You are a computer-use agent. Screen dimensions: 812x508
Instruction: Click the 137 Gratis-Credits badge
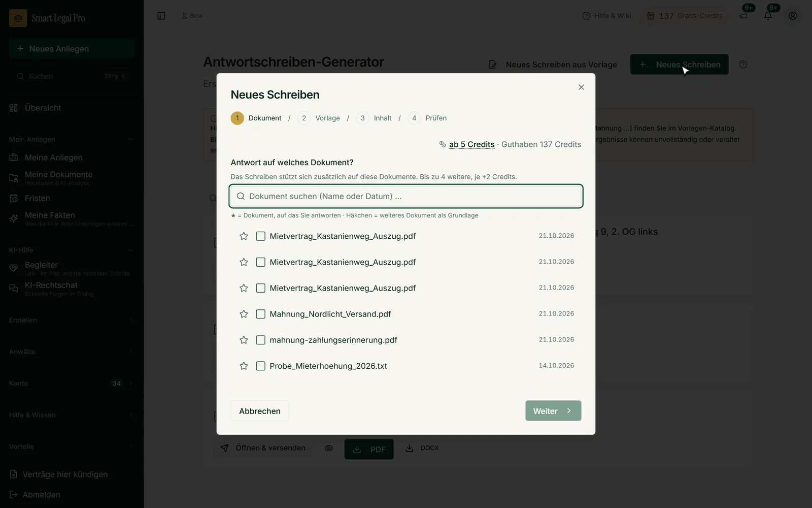coord(684,16)
